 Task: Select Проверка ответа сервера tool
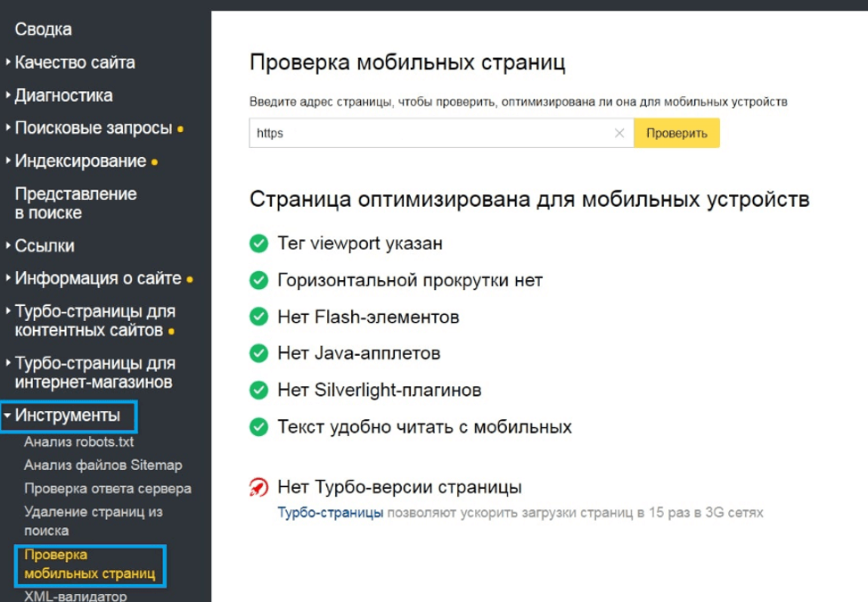[x=108, y=489]
